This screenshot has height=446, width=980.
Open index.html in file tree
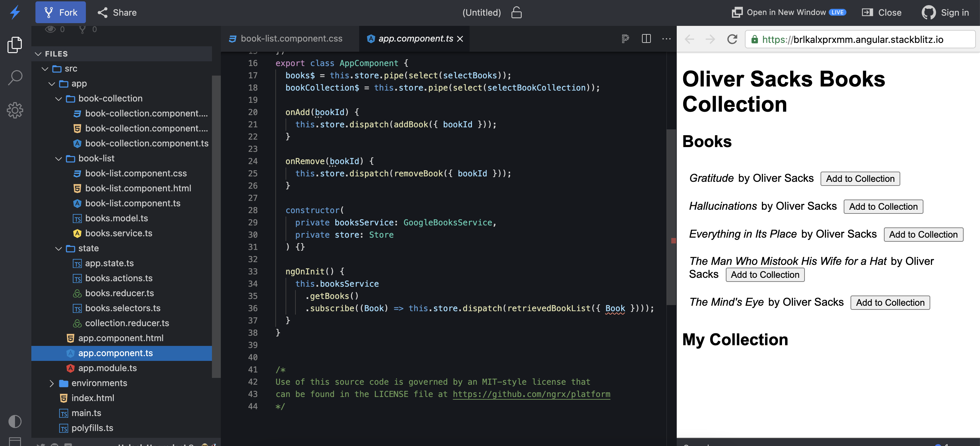(92, 398)
